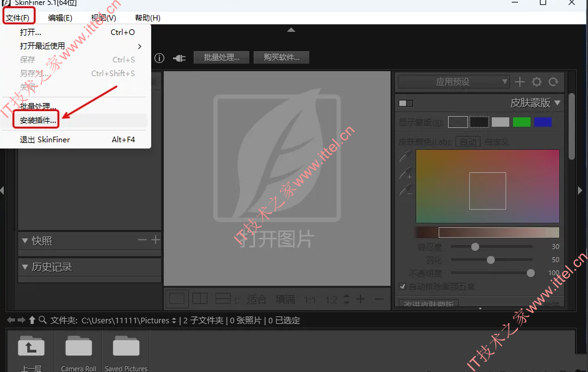The image size is (588, 372).
Task: Switch to single image view layout
Action: point(177,298)
